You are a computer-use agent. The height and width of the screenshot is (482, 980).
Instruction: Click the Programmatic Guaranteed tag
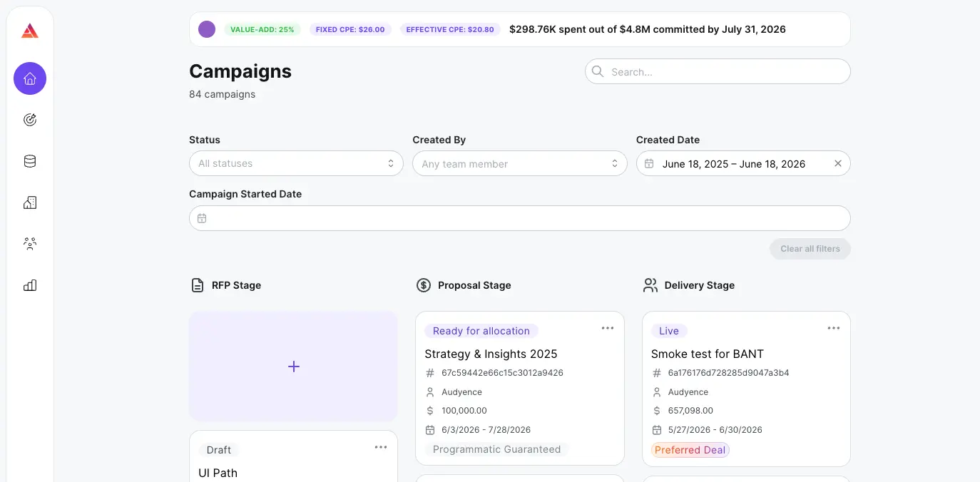click(x=497, y=449)
